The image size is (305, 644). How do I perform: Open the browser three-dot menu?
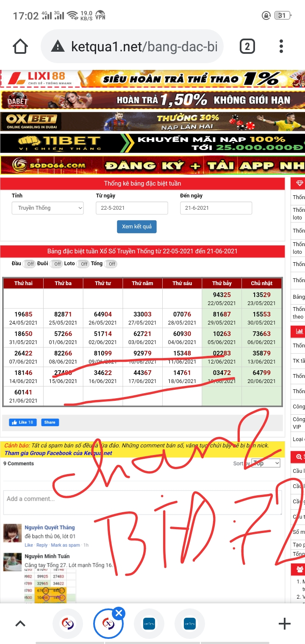coord(281,46)
